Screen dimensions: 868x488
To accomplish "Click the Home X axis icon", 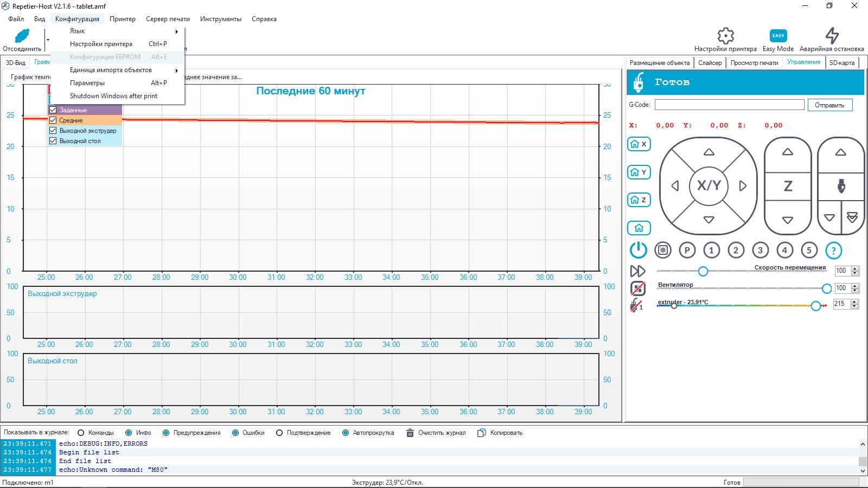I will point(639,144).
